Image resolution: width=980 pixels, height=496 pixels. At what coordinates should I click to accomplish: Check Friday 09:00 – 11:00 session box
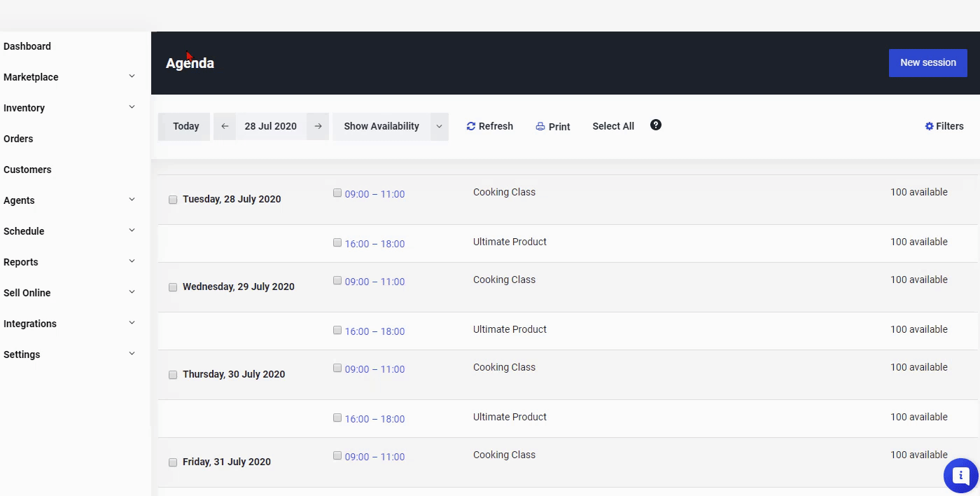(337, 455)
